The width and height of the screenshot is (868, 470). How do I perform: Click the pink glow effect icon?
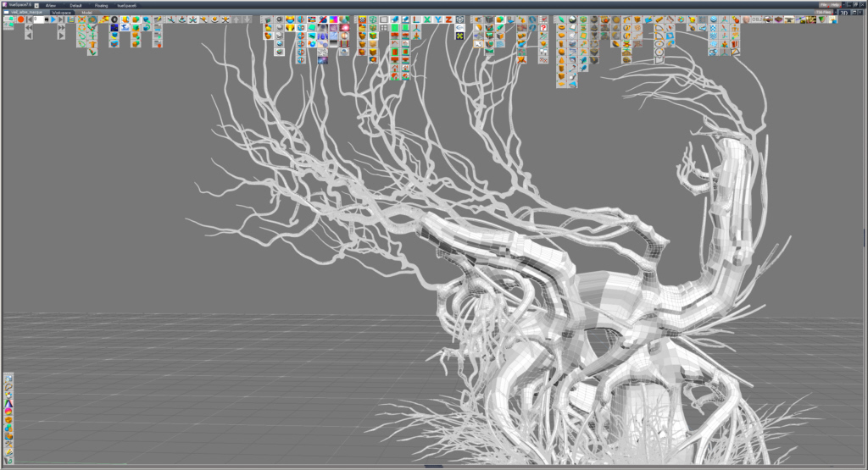[344, 28]
